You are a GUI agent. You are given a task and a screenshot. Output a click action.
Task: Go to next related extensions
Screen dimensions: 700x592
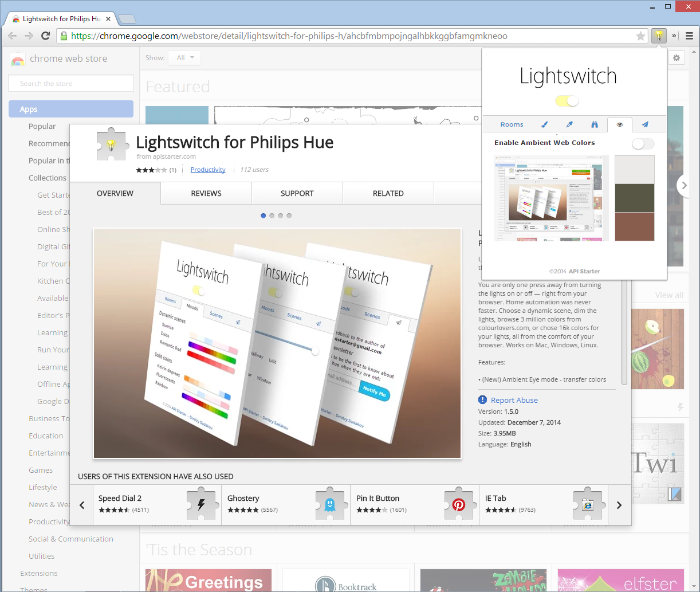click(619, 505)
